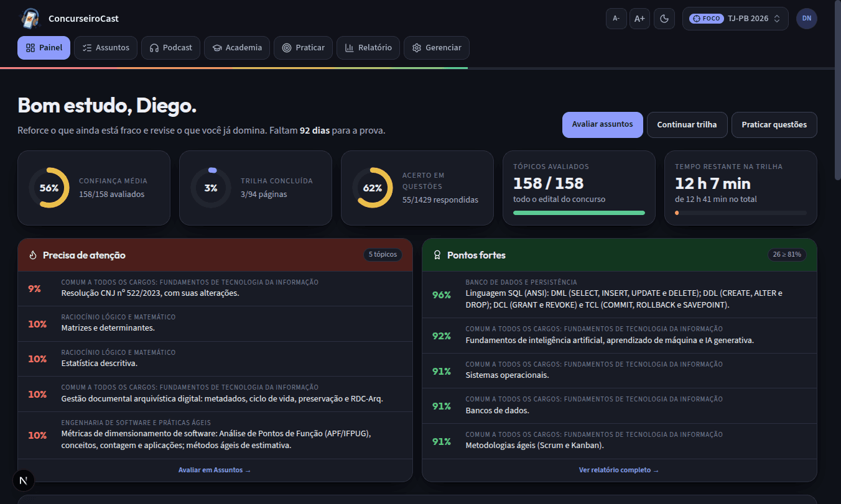Click the 26 ≥ 81% badge

coord(788,255)
